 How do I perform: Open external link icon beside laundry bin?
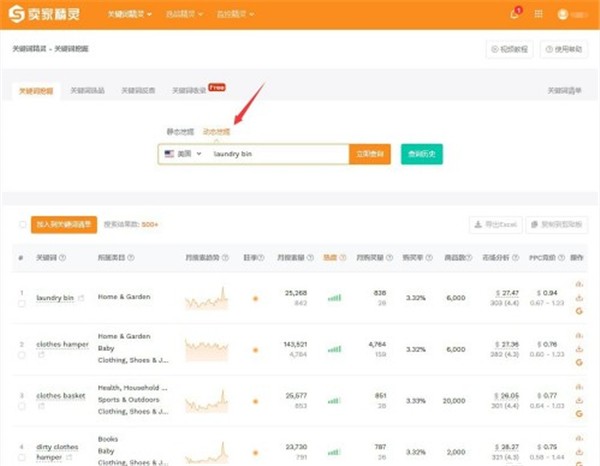coord(81,298)
